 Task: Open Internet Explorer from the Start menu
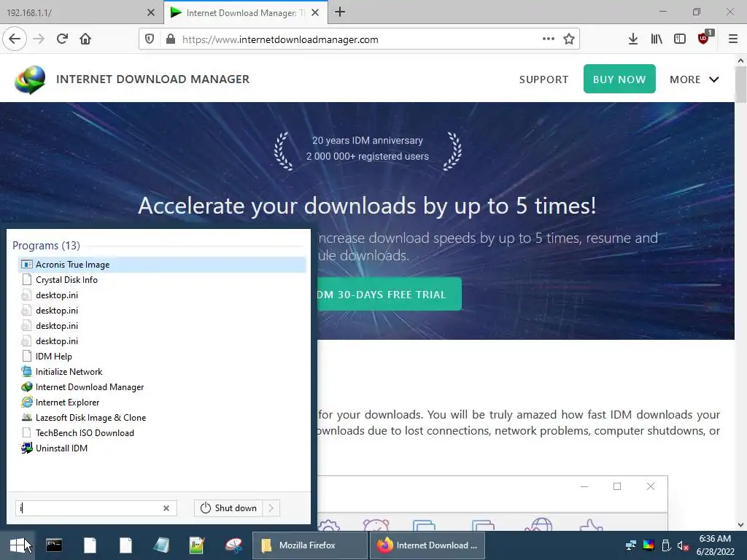coord(162,402)
